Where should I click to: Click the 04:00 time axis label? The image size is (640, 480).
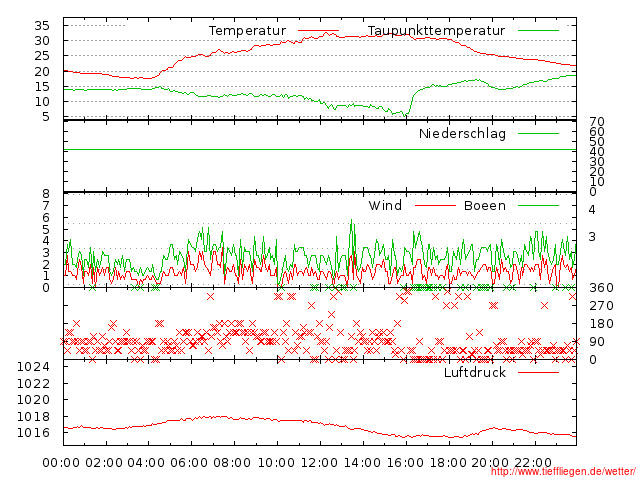point(146,463)
